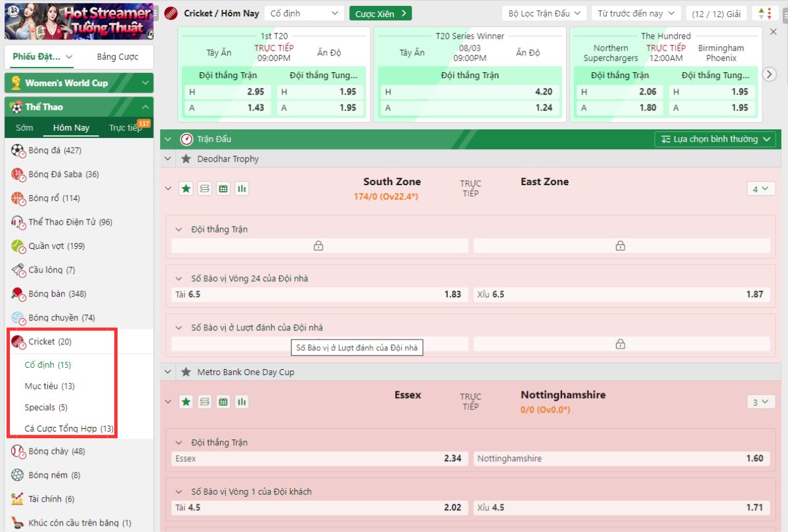Screen dimensions: 788x532
Task: Favorite the South Zone vs East Zone match
Action: 186,188
